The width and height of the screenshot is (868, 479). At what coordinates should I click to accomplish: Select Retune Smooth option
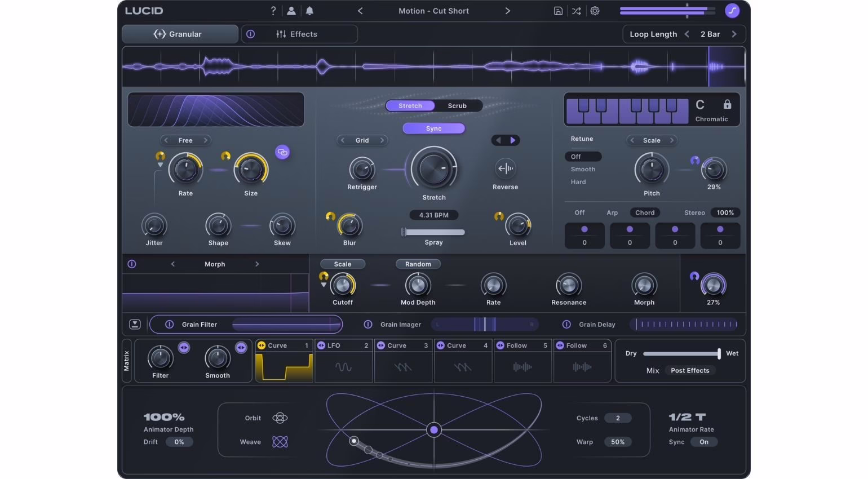pyautogui.click(x=583, y=169)
